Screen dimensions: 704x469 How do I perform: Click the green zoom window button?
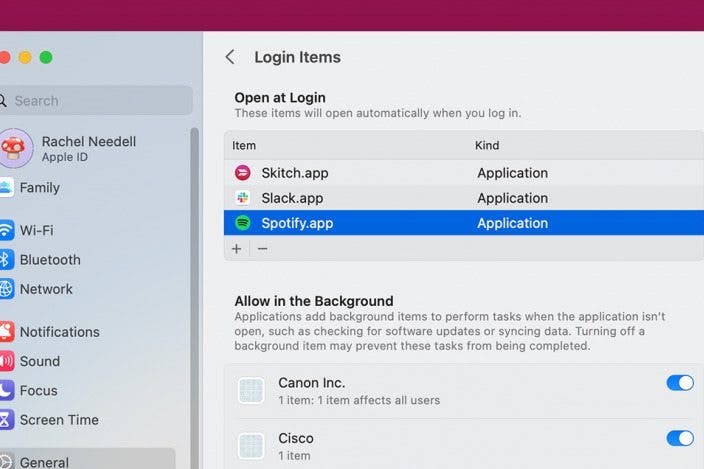pos(46,57)
